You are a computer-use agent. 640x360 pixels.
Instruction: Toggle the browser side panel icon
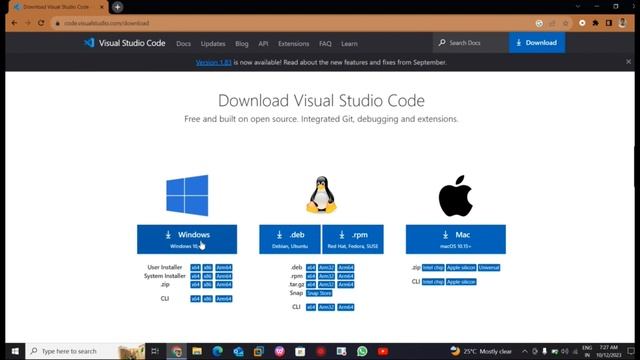(609, 23)
